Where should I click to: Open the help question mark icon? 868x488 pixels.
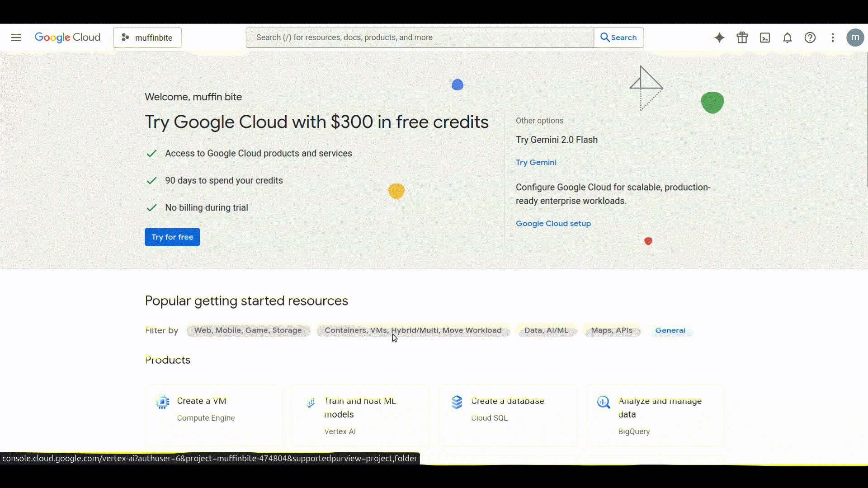tap(810, 38)
